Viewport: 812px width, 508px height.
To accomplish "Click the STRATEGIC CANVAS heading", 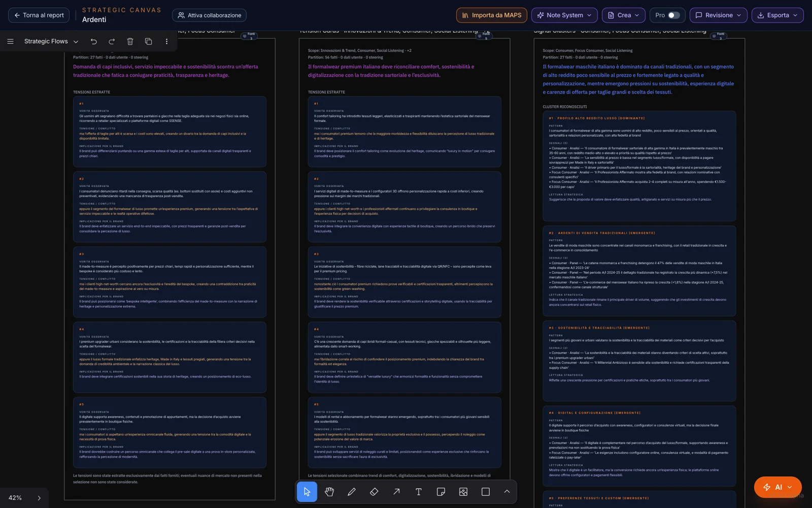I will [x=122, y=10].
